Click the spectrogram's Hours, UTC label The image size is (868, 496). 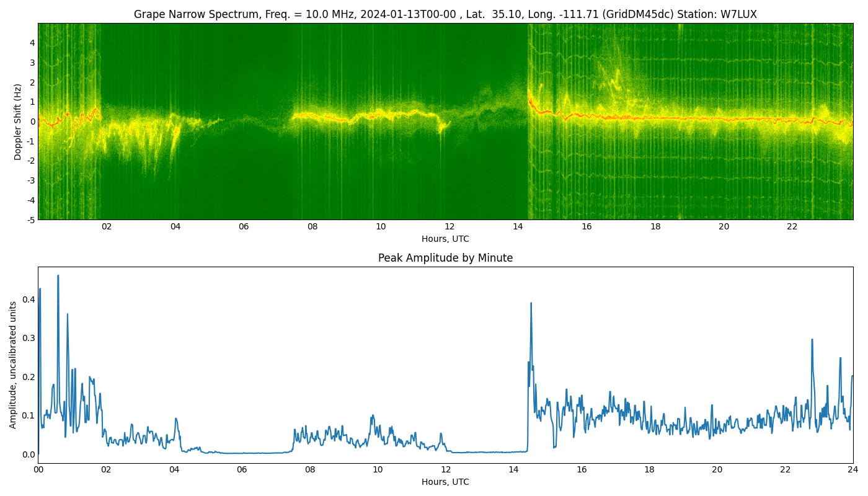[x=445, y=239]
